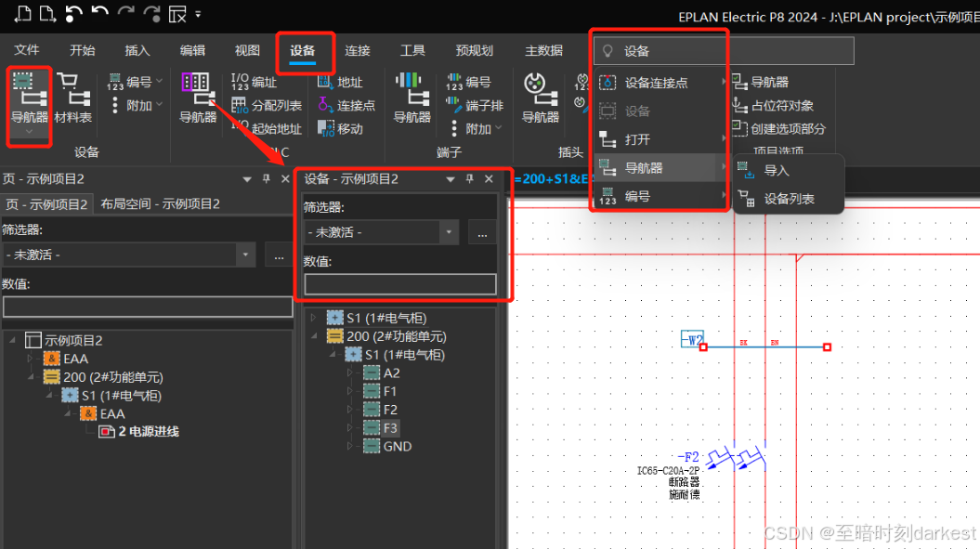The width and height of the screenshot is (980, 549).
Task: Switch to the 主数据 ribbon tab
Action: click(x=543, y=50)
